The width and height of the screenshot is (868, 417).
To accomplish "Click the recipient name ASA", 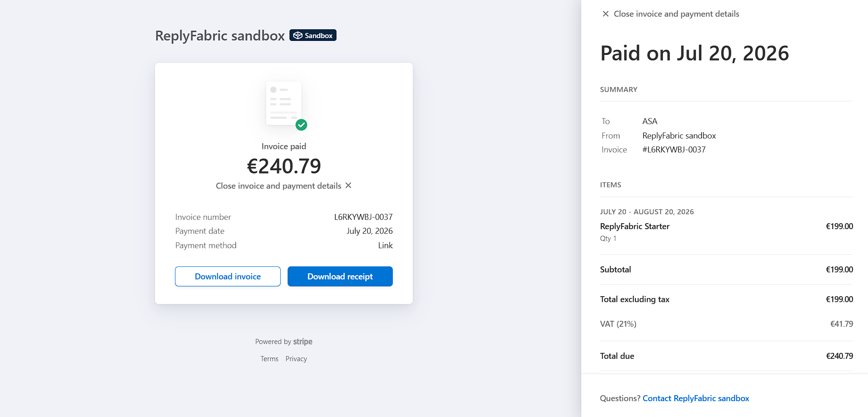I will pos(650,121).
